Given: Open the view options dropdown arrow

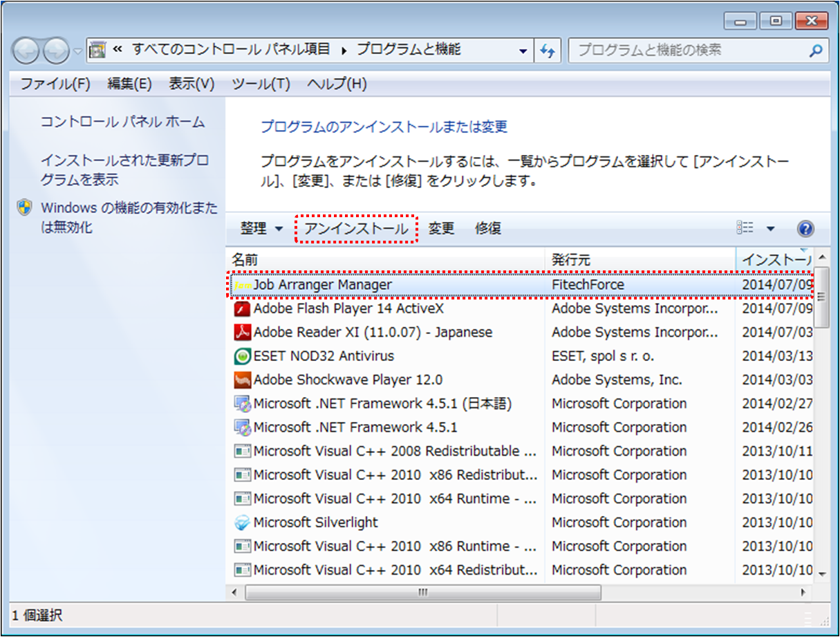Looking at the screenshot, I should pos(771,229).
